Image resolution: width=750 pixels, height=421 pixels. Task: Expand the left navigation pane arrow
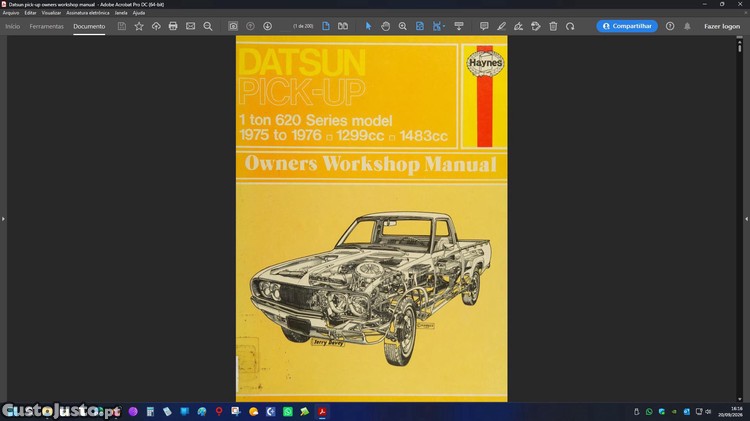coord(3,219)
